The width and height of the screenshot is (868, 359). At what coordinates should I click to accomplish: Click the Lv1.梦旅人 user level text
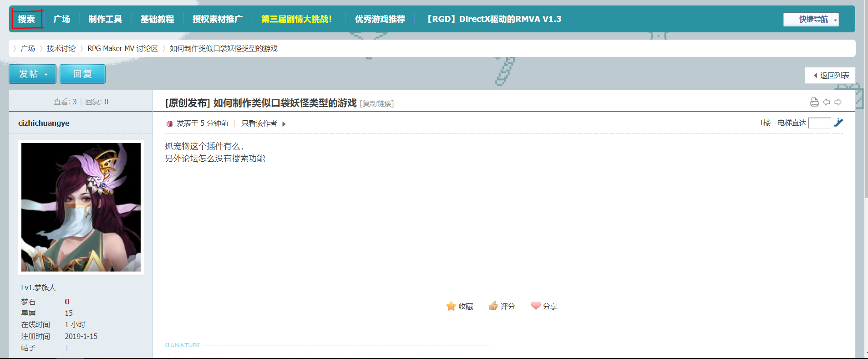coord(39,287)
